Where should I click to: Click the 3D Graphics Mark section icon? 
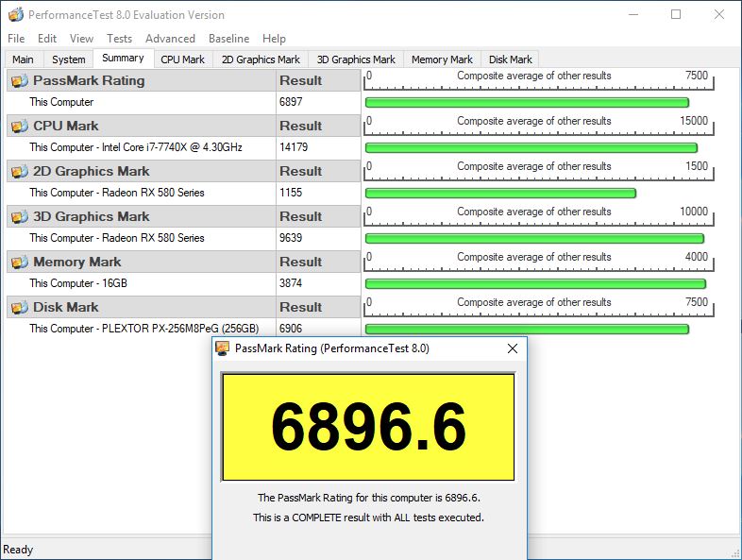19,216
